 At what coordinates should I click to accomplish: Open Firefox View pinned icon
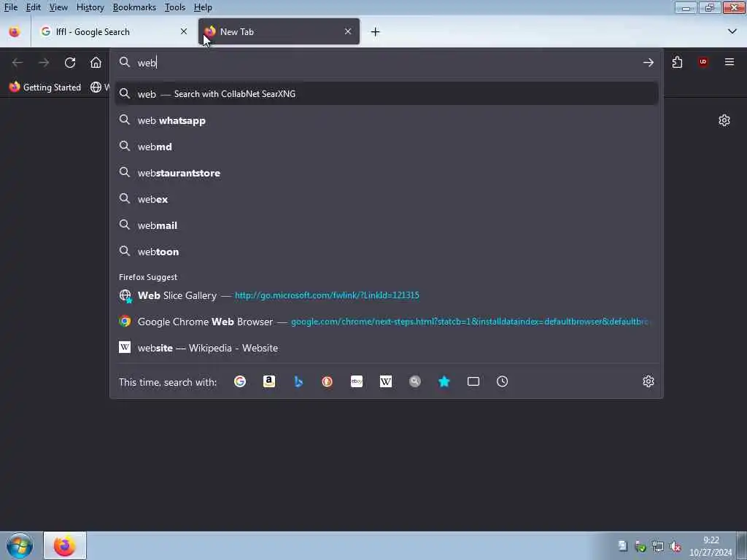15,32
